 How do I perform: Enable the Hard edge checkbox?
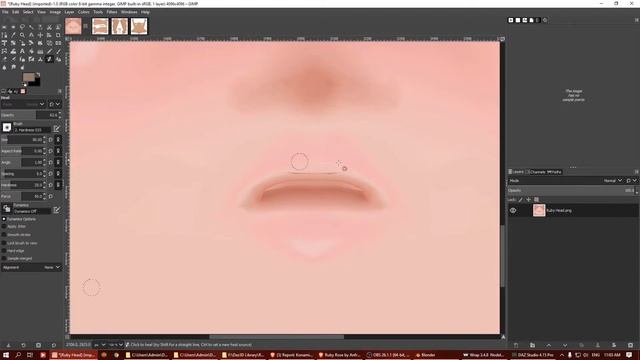[4, 251]
